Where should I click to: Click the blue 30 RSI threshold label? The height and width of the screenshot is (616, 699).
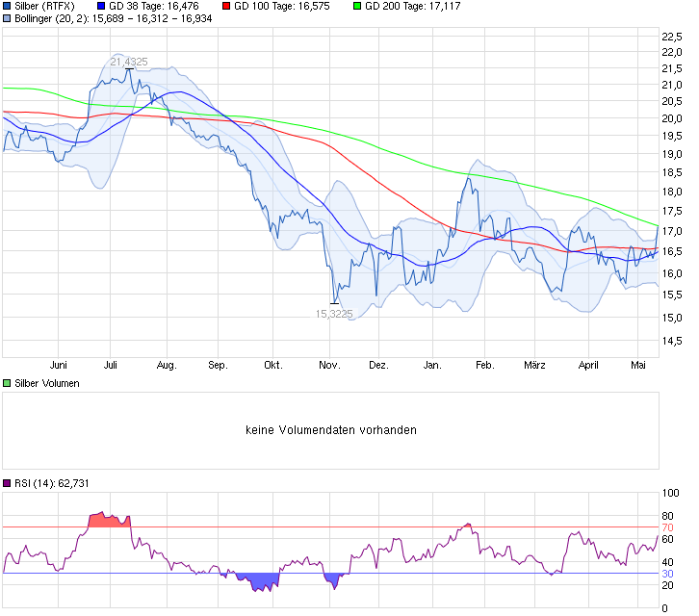pos(667,574)
